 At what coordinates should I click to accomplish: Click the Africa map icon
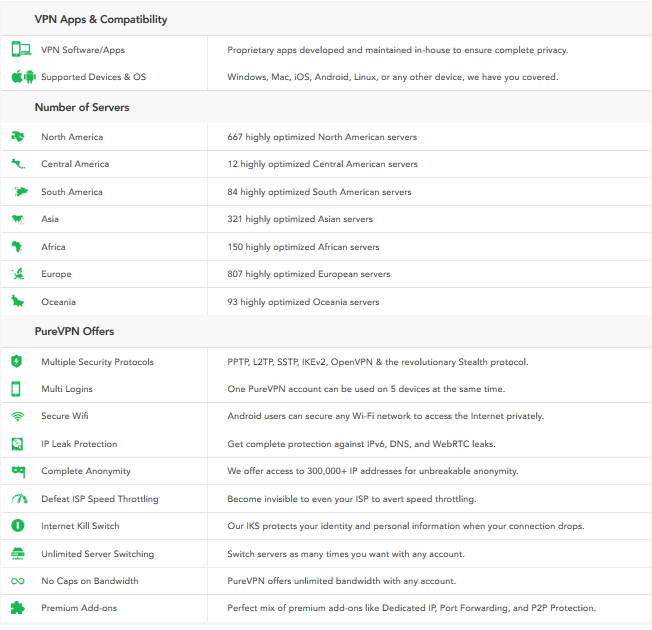pyautogui.click(x=17, y=247)
